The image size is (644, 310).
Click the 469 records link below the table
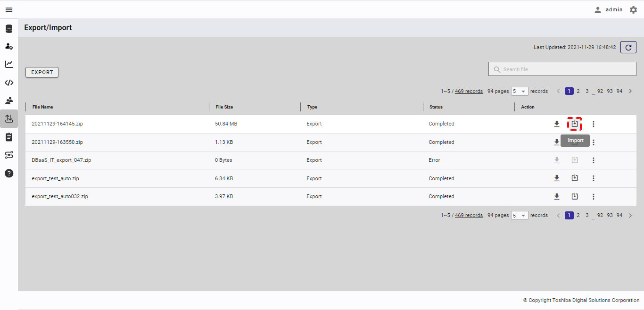click(469, 215)
